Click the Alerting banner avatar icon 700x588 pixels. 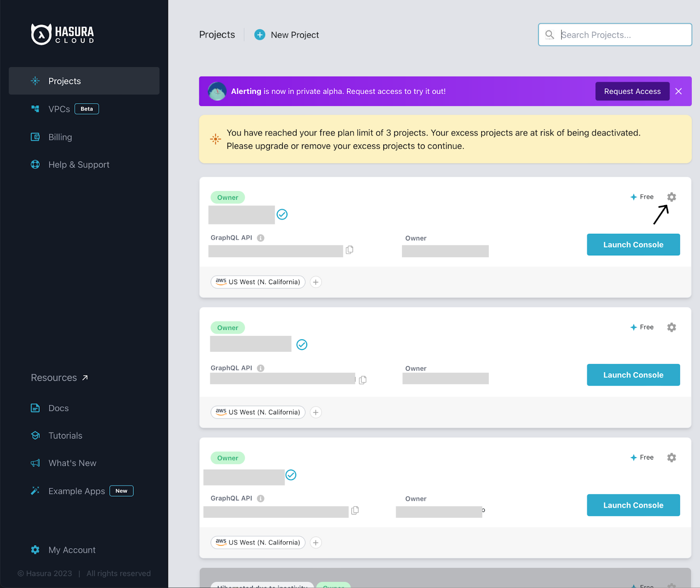click(217, 91)
